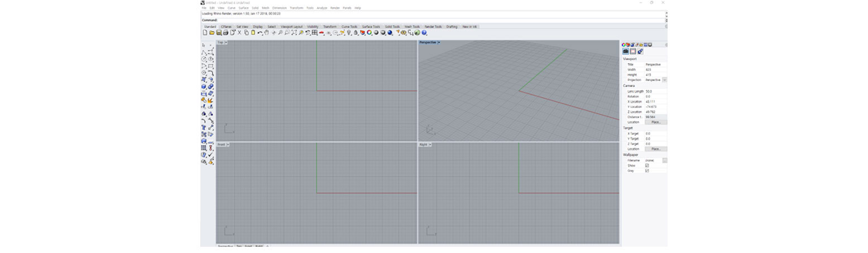Open the Curve menu
The image size is (868, 253).
pos(231,8)
